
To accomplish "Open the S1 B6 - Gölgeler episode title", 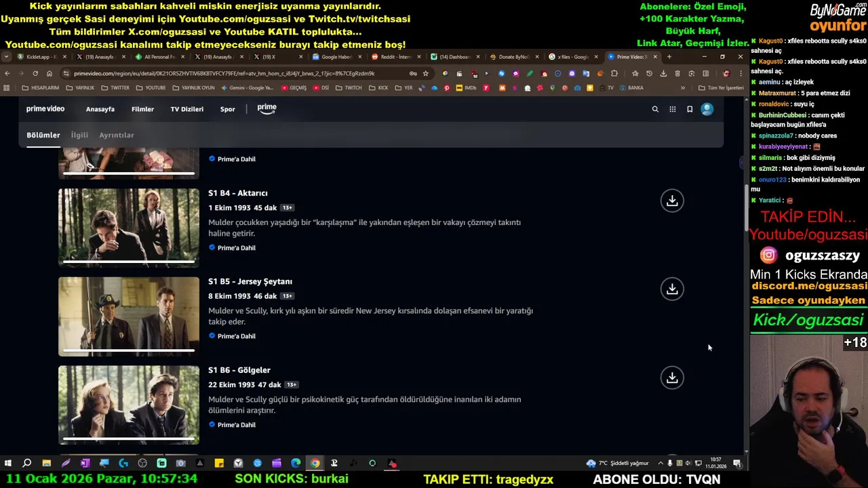I will click(x=239, y=370).
